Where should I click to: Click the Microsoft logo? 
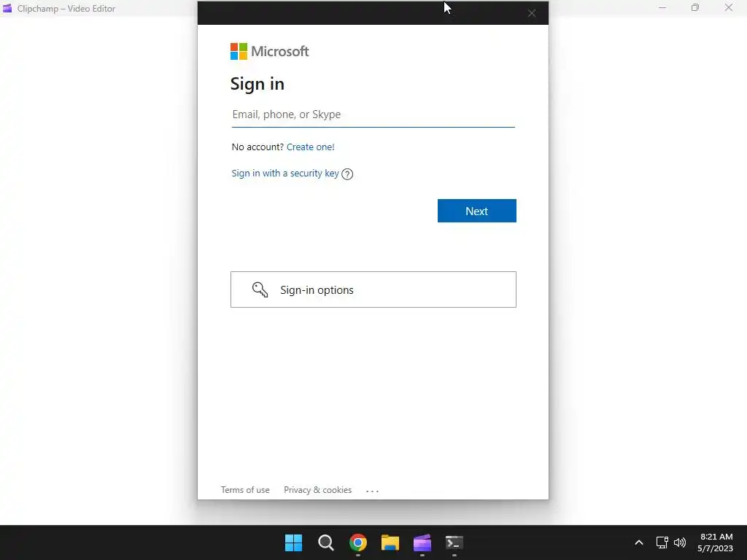(269, 52)
